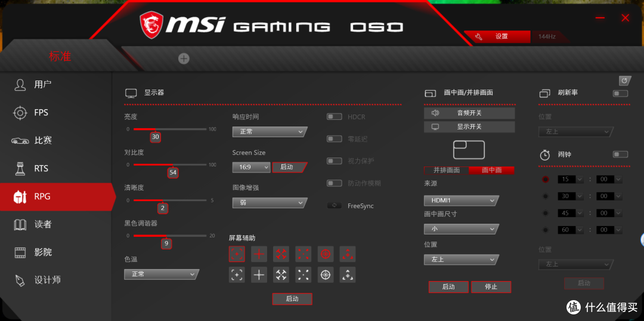Select the white bracketed-plus crosshair
This screenshot has height=321, width=644.
pos(237,275)
